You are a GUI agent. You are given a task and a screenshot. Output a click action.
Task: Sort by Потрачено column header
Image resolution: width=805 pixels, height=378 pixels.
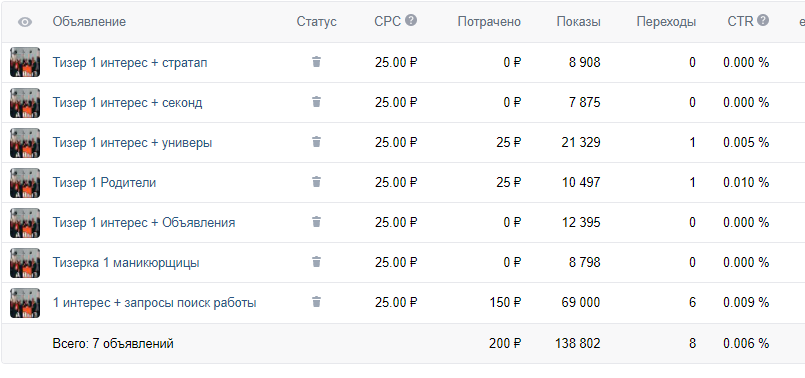point(489,22)
